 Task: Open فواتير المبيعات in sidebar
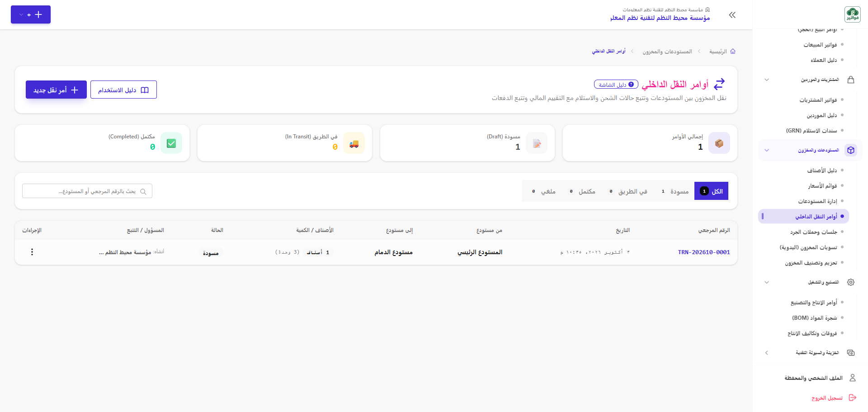click(x=820, y=45)
